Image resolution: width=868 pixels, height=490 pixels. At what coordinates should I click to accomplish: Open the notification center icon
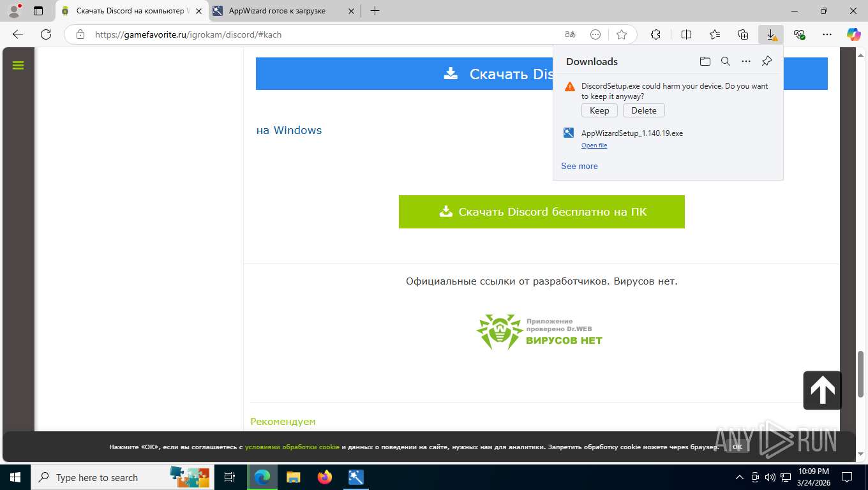point(847,477)
